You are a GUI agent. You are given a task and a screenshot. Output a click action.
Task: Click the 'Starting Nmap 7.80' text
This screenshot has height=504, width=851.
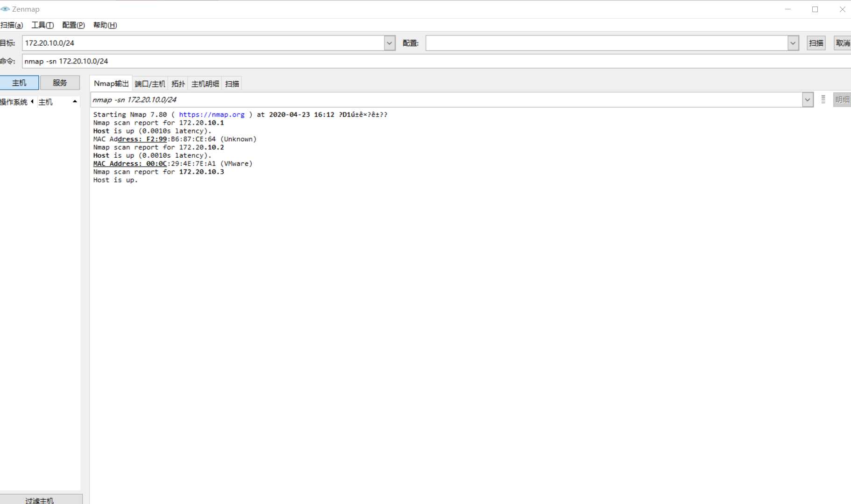[x=130, y=114]
